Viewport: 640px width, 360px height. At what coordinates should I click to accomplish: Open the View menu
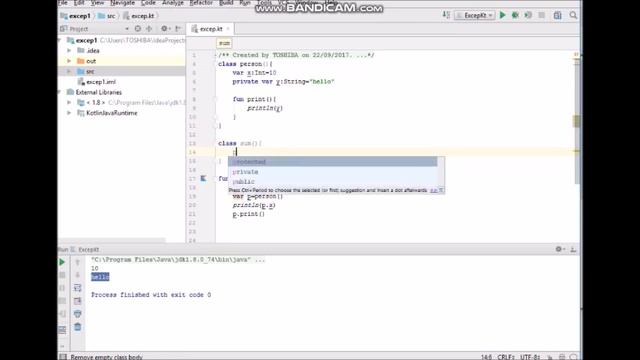[x=97, y=3]
